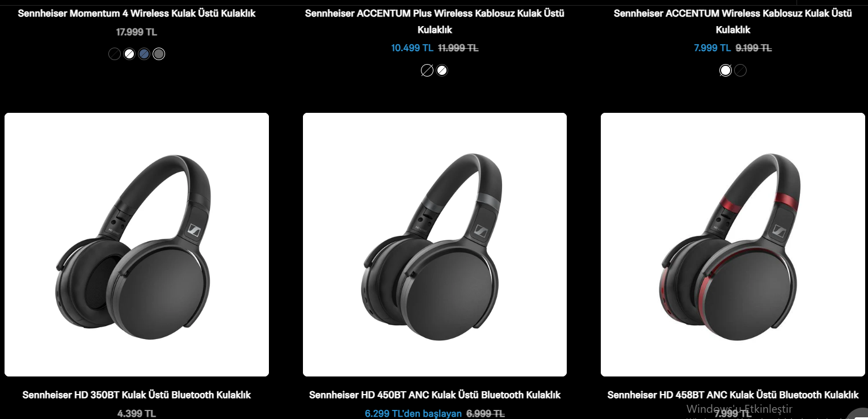
Task: Open the HD 350BT headphone product image
Action: [137, 244]
